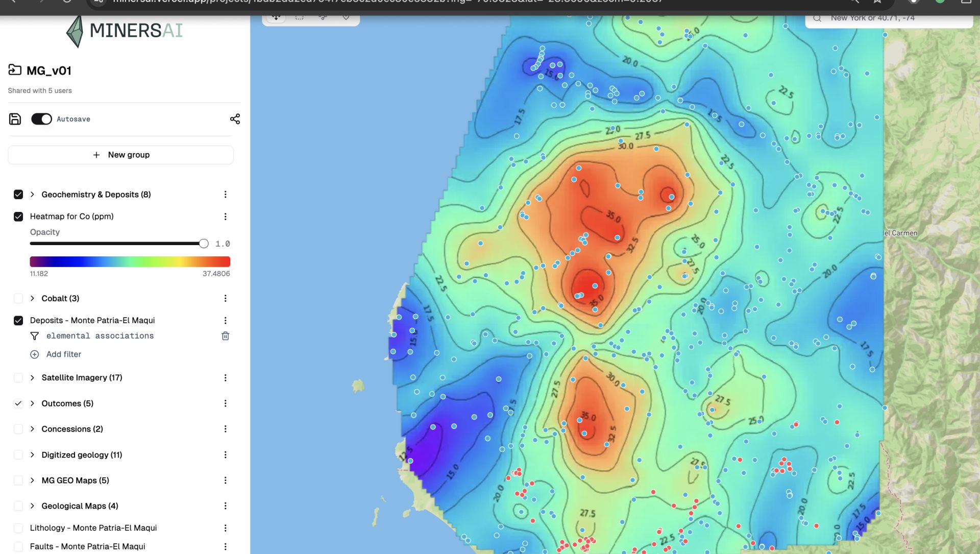Click the plus icon in New group button

[x=96, y=155]
